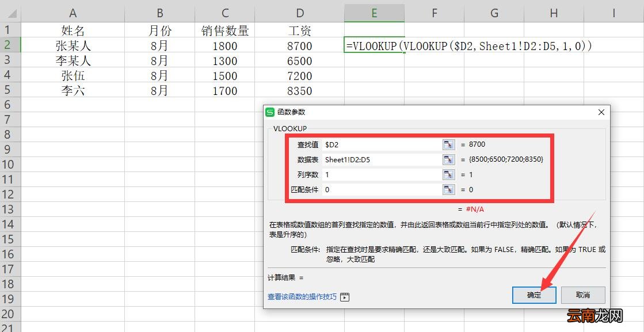Click 8月 in 张伍's row
The height and width of the screenshot is (332, 644).
(160, 75)
